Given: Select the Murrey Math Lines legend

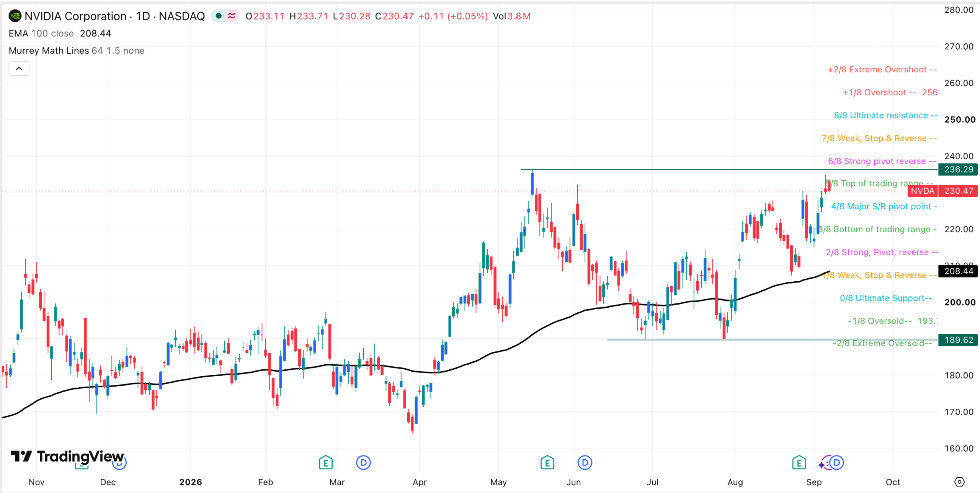Looking at the screenshot, I should click(77, 51).
